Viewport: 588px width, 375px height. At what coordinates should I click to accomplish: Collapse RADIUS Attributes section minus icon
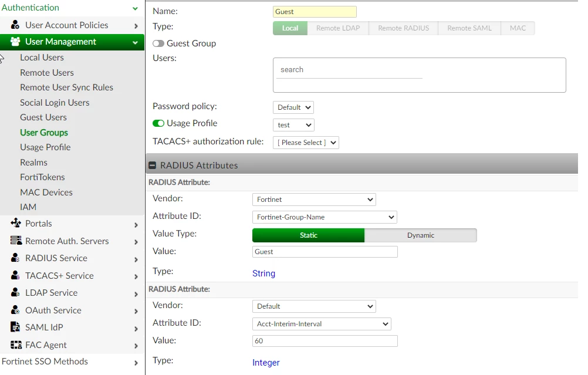click(152, 165)
